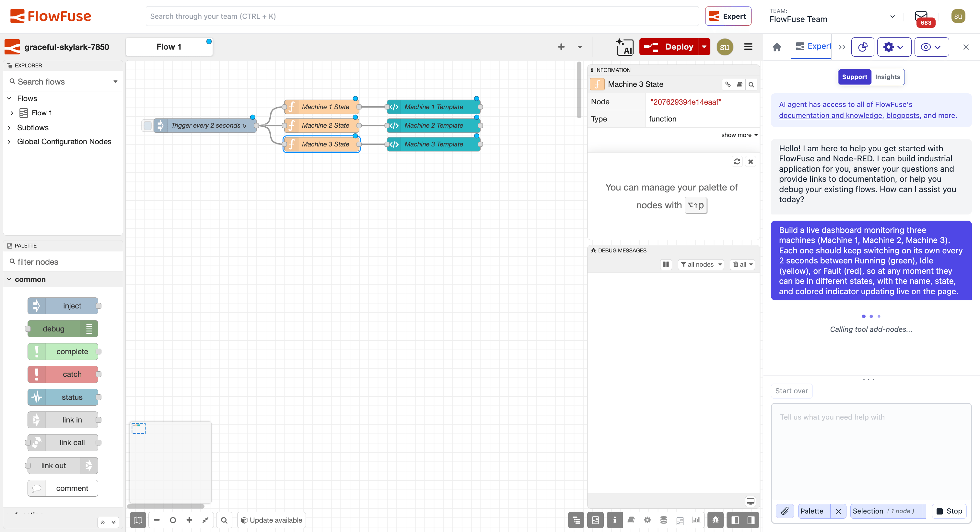Remove Palette context chip
The height and width of the screenshot is (532, 980).
click(x=838, y=511)
